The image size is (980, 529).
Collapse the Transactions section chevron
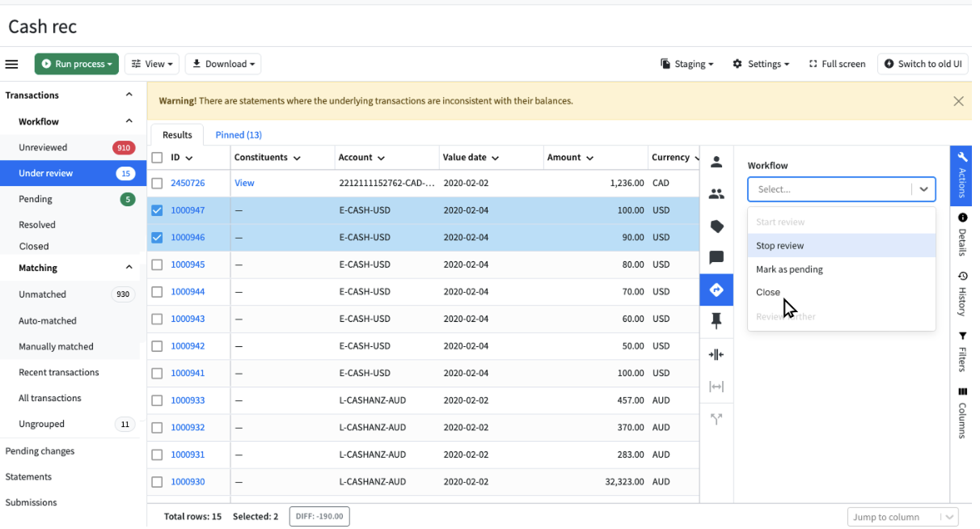(129, 95)
